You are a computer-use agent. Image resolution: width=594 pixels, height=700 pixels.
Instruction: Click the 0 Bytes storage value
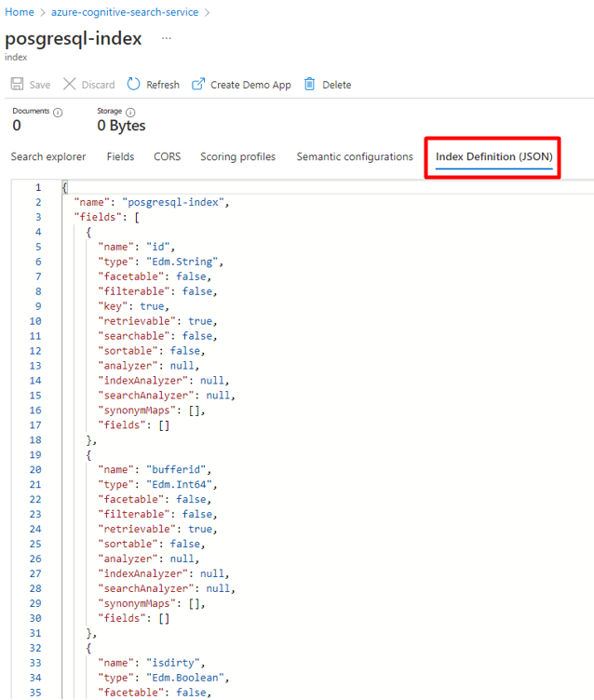[x=121, y=126]
